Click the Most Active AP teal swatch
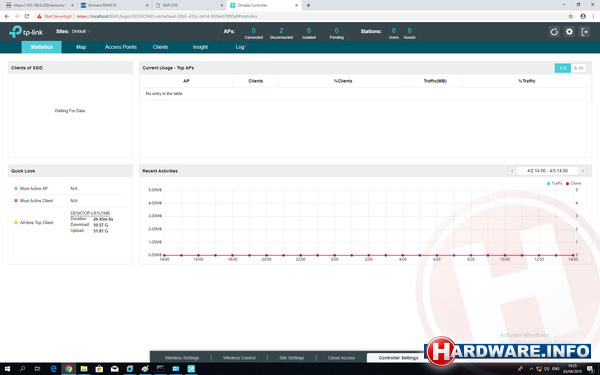Image resolution: width=600 pixels, height=375 pixels. tap(16, 188)
